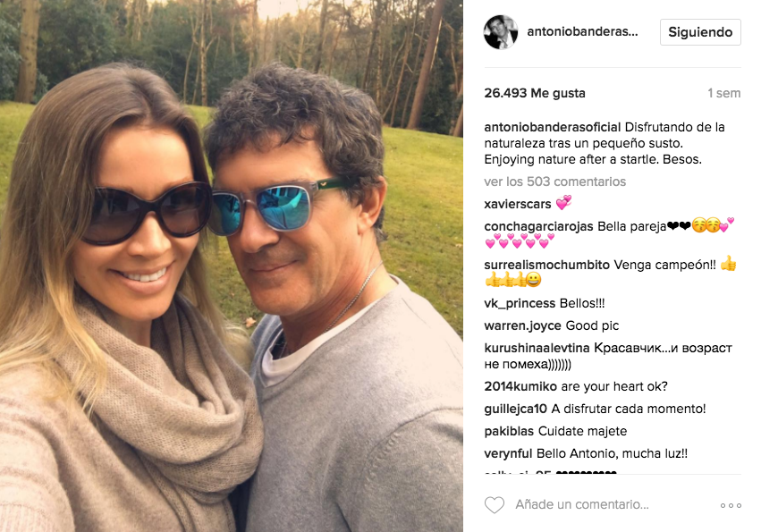Screen dimensions: 761x532
Task: Open the three-dots more options menu
Action: (x=731, y=505)
